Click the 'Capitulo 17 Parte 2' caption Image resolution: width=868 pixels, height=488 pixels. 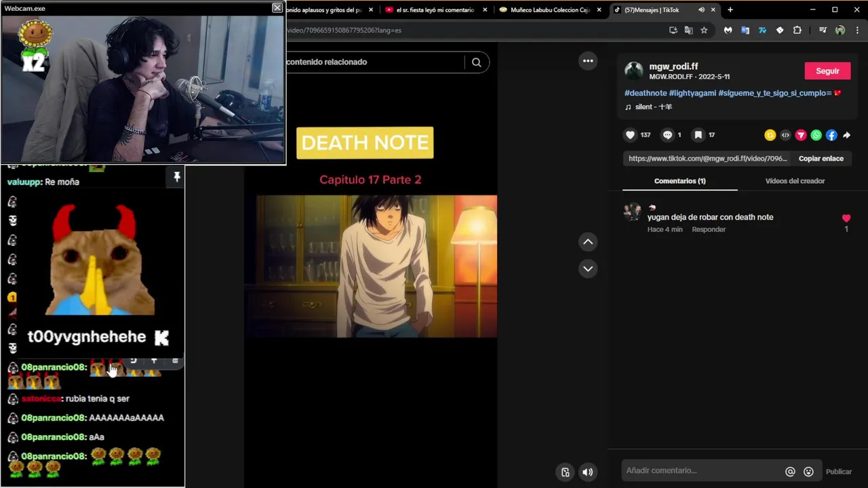pyautogui.click(x=370, y=180)
